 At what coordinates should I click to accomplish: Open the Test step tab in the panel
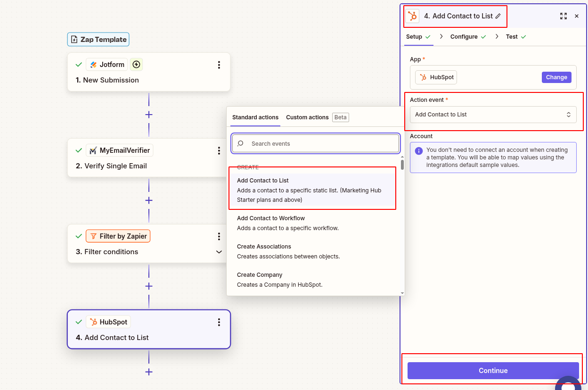coord(513,36)
